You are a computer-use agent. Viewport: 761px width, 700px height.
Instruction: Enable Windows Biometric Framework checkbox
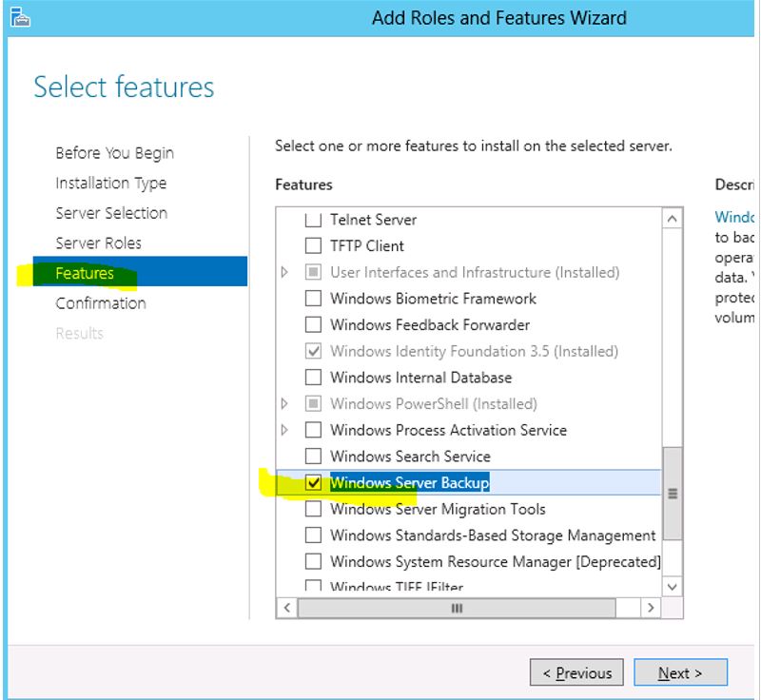(313, 299)
